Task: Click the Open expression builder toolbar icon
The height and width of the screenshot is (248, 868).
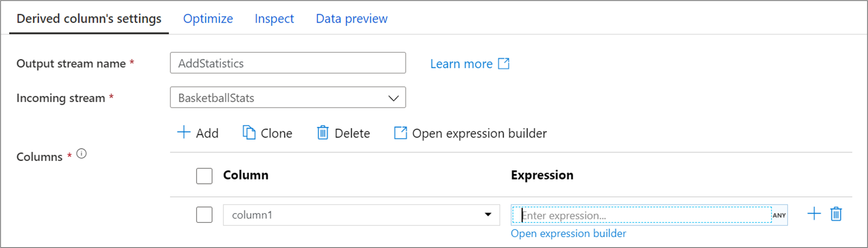Action: point(401,132)
